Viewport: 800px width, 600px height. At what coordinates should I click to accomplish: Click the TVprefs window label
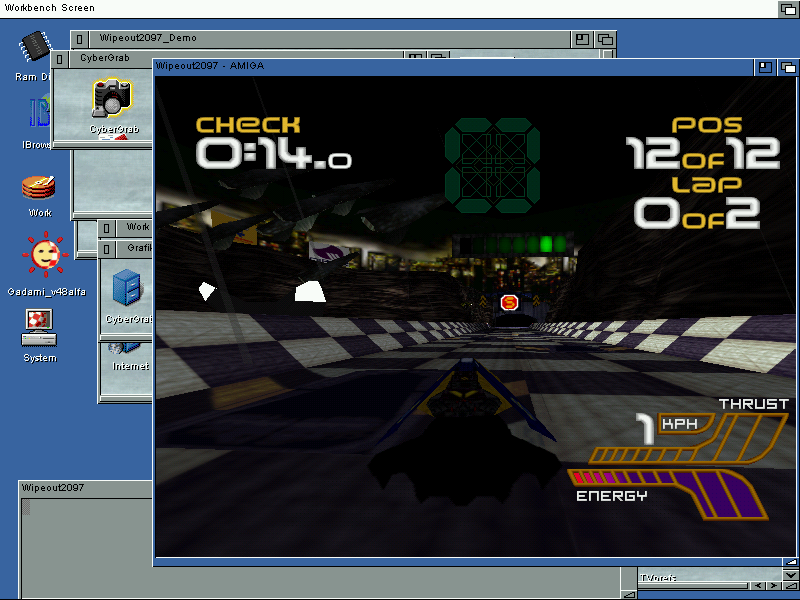[x=658, y=577]
